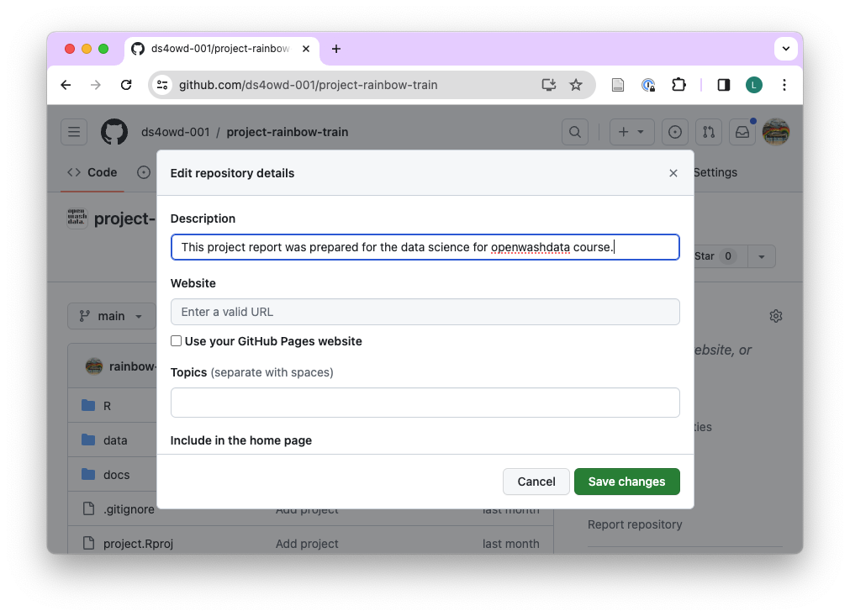
Task: Click the Website URL input field
Action: tap(425, 312)
